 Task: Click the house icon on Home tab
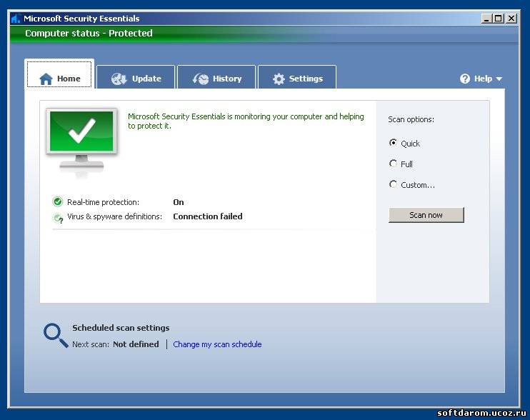point(46,79)
